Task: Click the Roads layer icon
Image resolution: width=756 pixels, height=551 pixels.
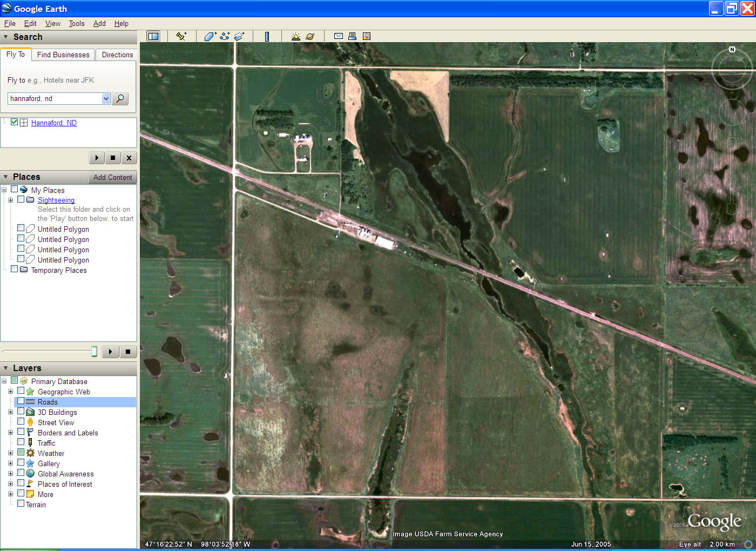Action: [x=30, y=402]
